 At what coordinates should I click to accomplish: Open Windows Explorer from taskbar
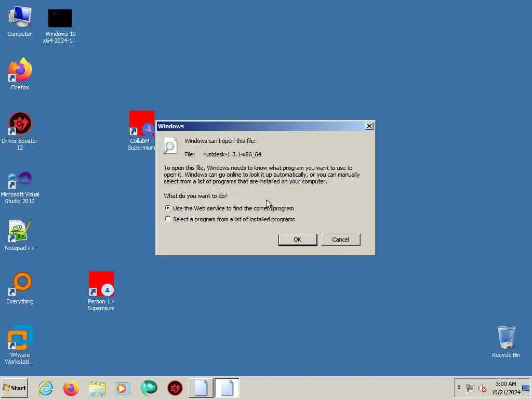click(97, 388)
